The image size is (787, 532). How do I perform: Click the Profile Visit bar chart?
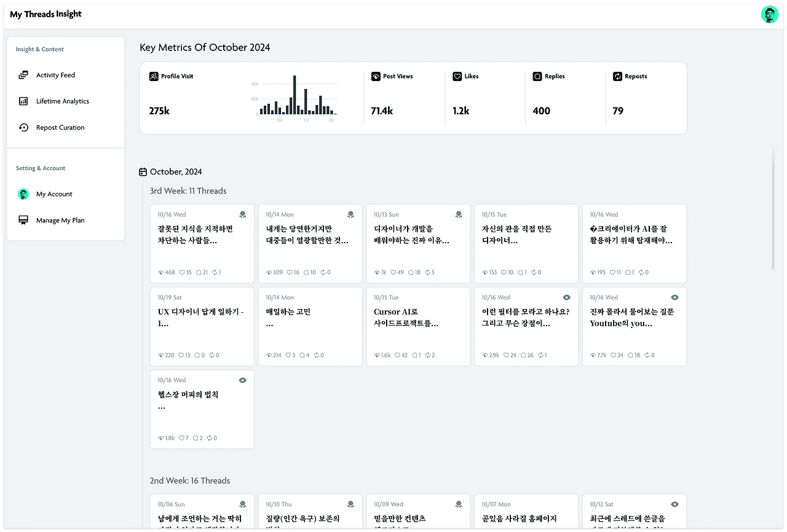click(295, 98)
